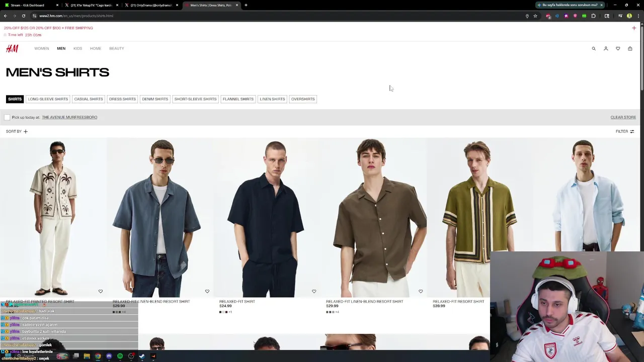Viewport: 644px width, 362px height.
Task: Reload the page with the refresh icon
Action: click(x=23, y=16)
